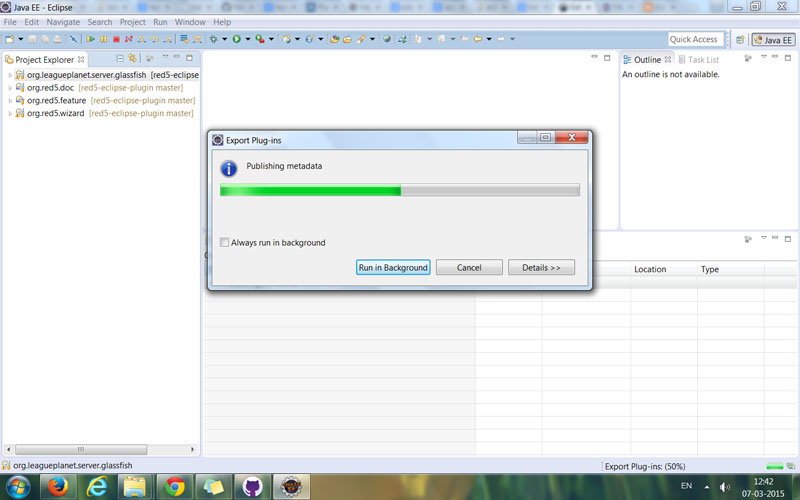The height and width of the screenshot is (500, 800).
Task: Toggle Link with Editor in Project Explorer
Action: coord(132,59)
